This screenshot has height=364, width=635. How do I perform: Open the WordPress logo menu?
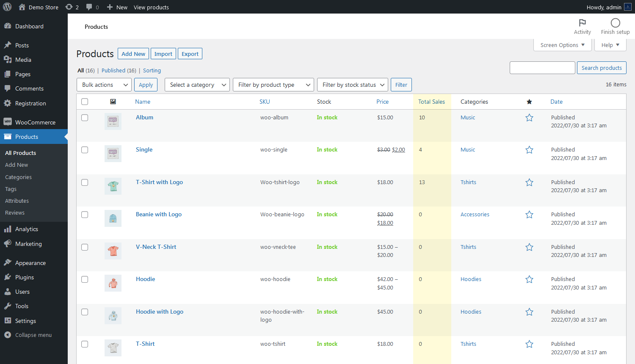click(7, 7)
